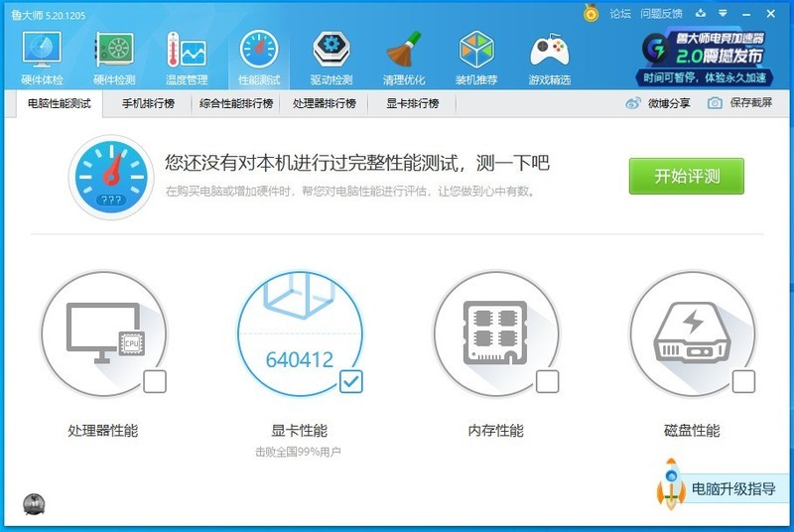Open the 问题反馈 feedback link

661,14
